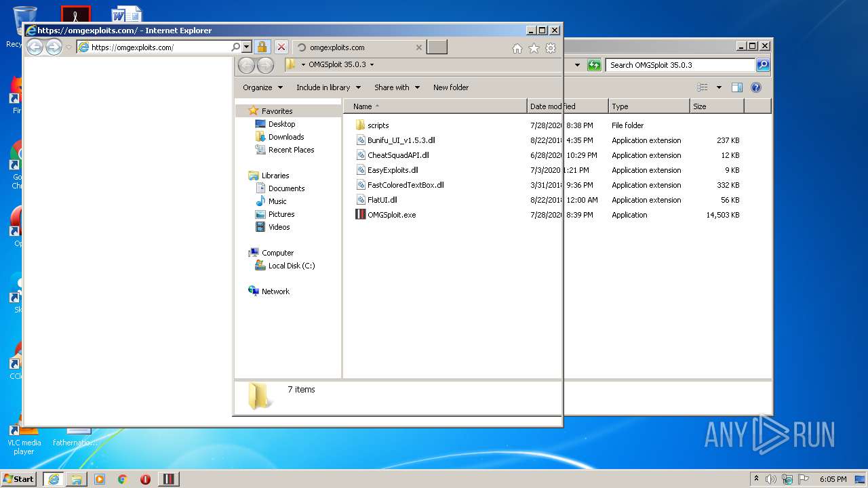Open the Videos library
868x488 pixels.
pos(279,227)
